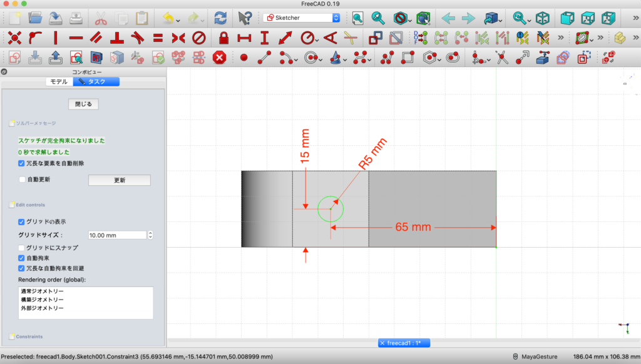
Task: Apply the horizontal constraint
Action: [x=76, y=38]
